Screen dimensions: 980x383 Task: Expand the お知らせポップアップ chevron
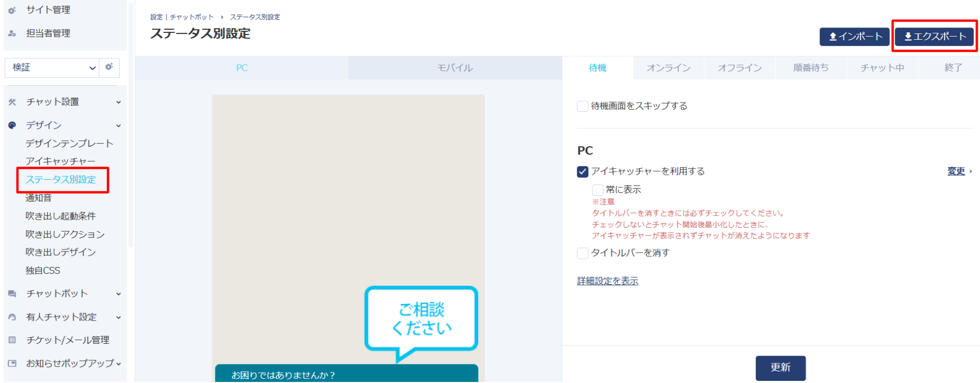(119, 363)
